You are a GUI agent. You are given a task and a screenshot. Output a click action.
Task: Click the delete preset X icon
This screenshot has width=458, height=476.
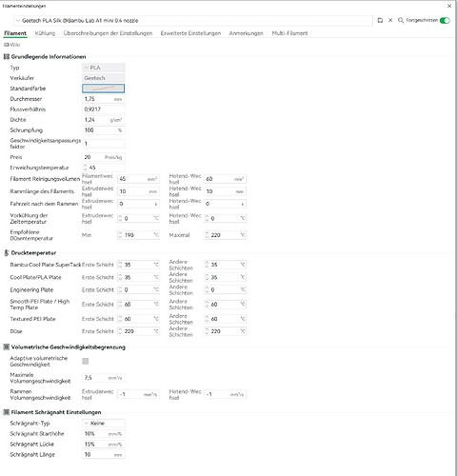tap(390, 20)
